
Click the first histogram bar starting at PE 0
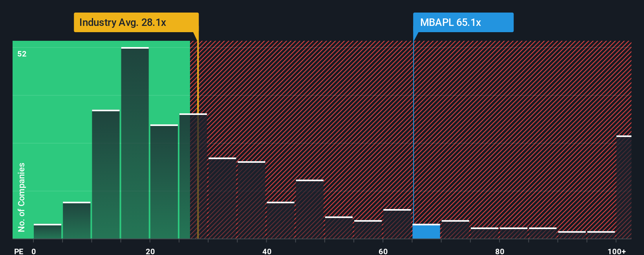(48, 231)
